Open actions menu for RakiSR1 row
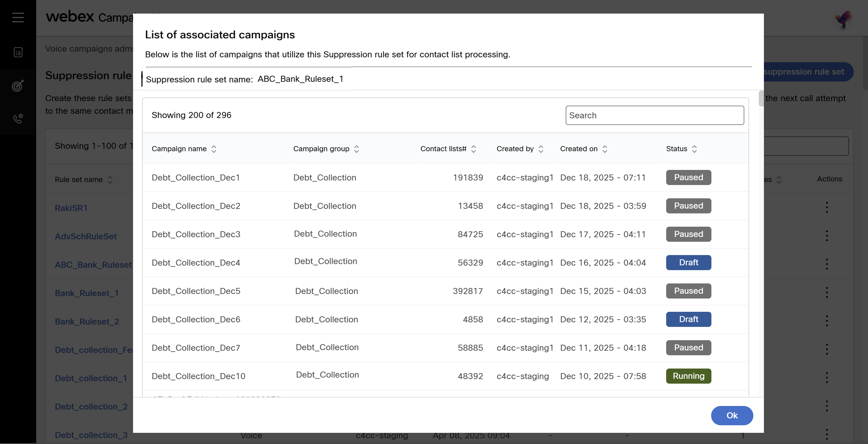The height and width of the screenshot is (444, 868). 827,207
